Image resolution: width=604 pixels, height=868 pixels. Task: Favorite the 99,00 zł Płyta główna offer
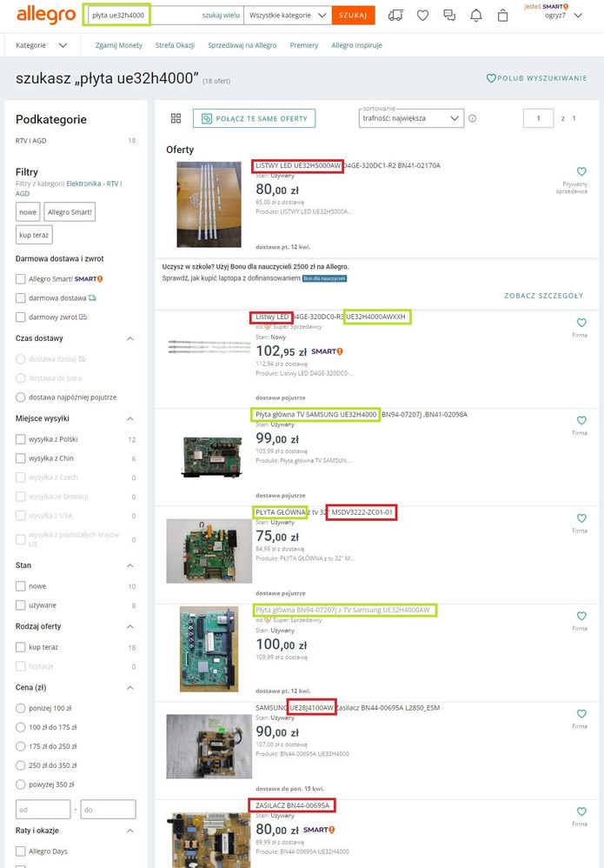pyautogui.click(x=581, y=420)
